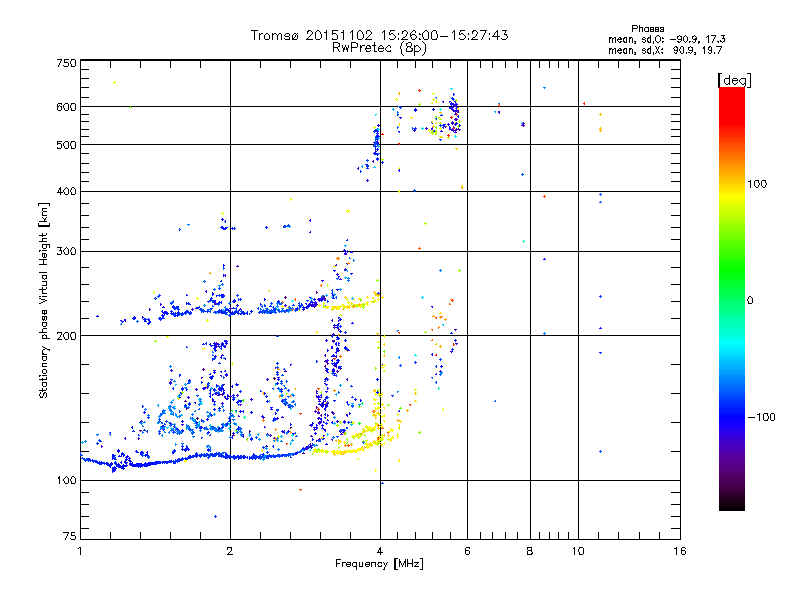Click the '100' colorbar tick label
Image resolution: width=800 pixels, height=600 pixels.
tap(757, 184)
